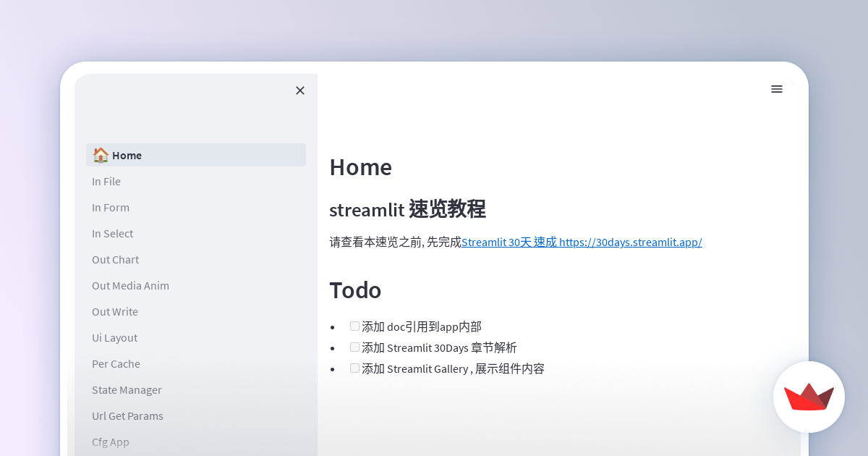Viewport: 868px width, 456px height.
Task: Check the "添加 doc引用到app内部" todo item
Action: click(x=354, y=326)
